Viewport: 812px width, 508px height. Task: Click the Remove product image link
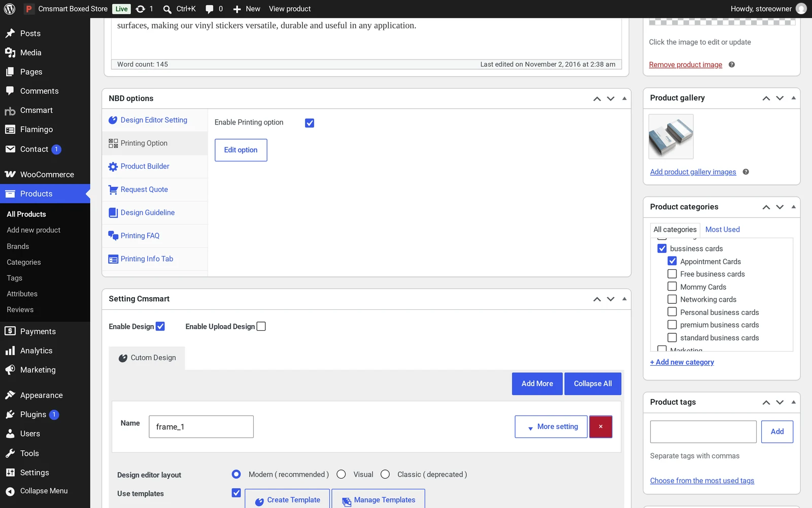(x=686, y=65)
